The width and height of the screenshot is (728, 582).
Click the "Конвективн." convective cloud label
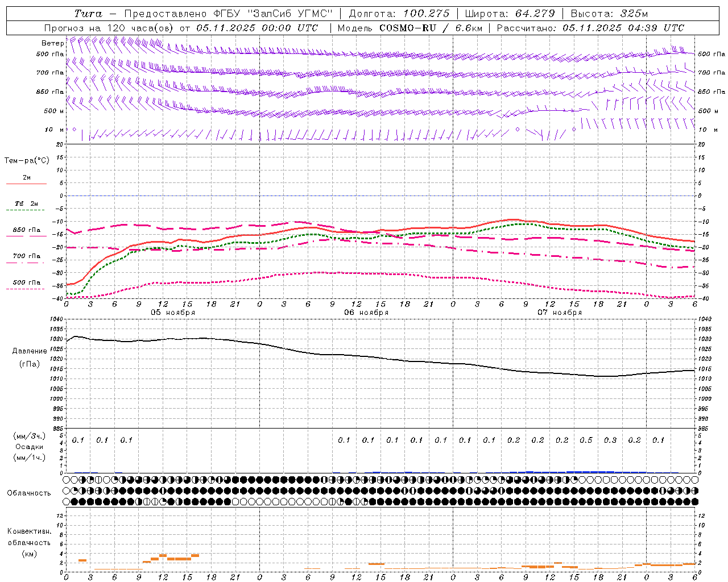29,531
